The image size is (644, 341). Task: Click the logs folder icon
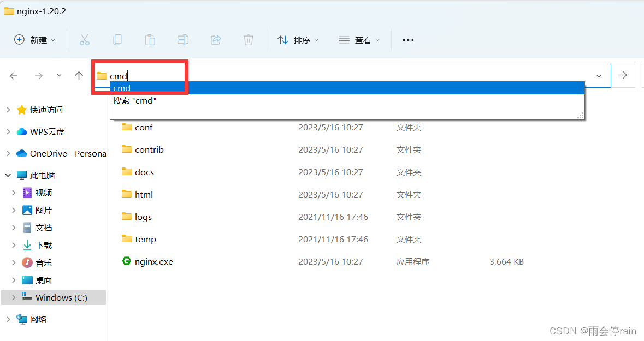127,216
